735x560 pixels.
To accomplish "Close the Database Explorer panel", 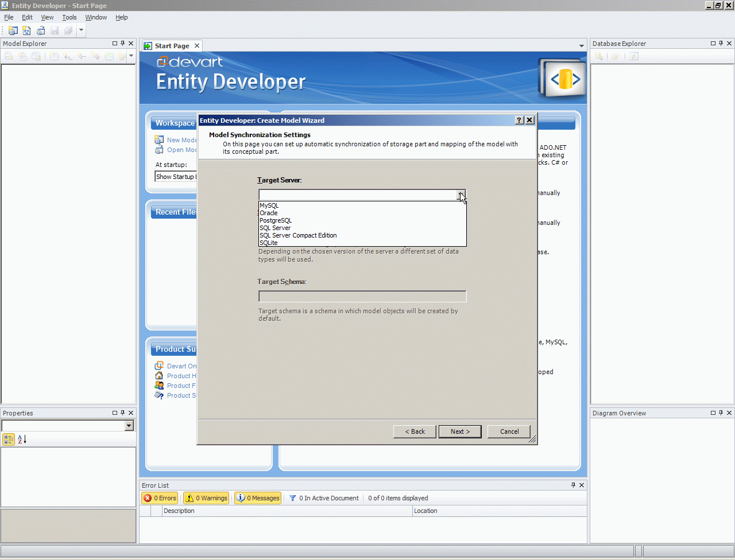I will pyautogui.click(x=730, y=44).
